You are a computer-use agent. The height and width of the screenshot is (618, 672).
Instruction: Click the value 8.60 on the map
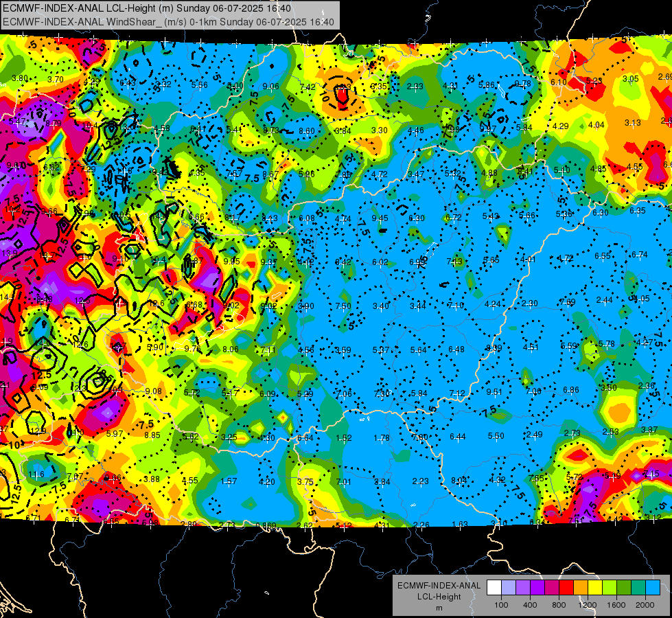[x=307, y=130]
